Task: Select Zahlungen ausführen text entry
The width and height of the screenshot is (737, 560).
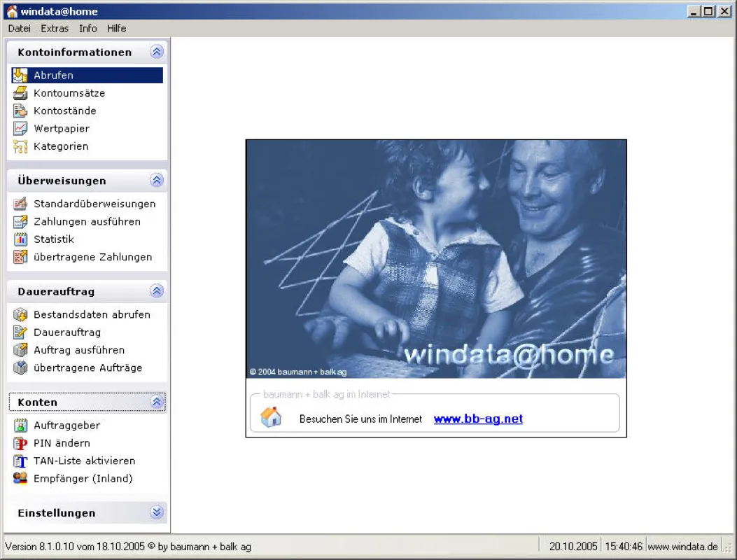Action: pos(87,221)
